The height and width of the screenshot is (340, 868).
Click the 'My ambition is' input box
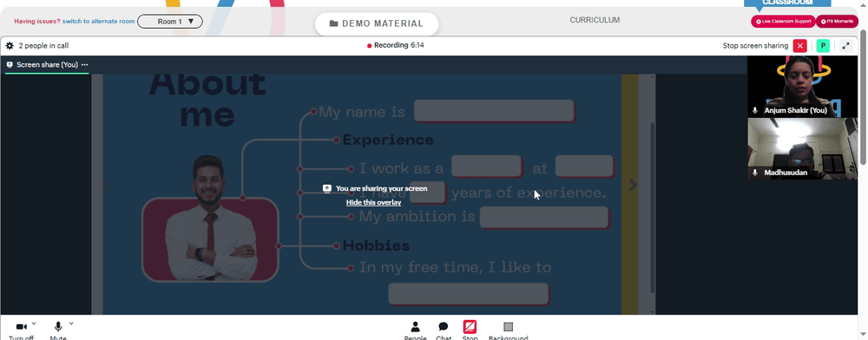click(x=544, y=217)
